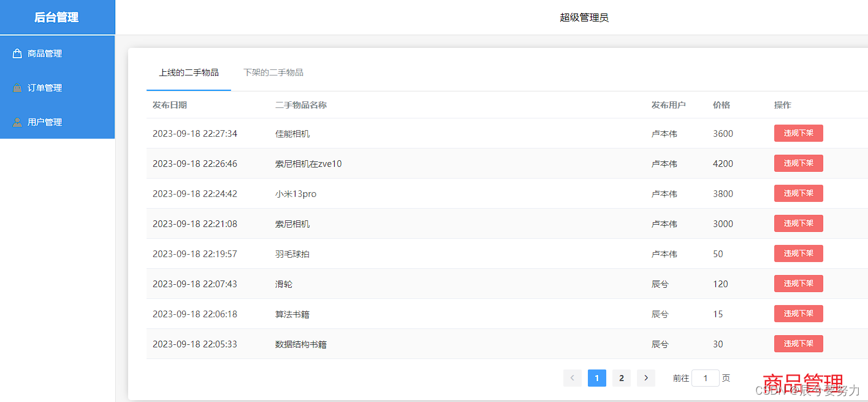Click 违规下架 for 羽毛球拍
This screenshot has height=402, width=868.
coord(798,253)
